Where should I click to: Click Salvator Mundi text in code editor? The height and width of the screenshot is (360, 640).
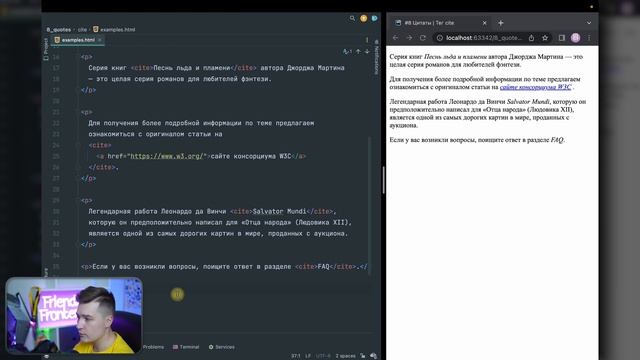click(x=279, y=211)
